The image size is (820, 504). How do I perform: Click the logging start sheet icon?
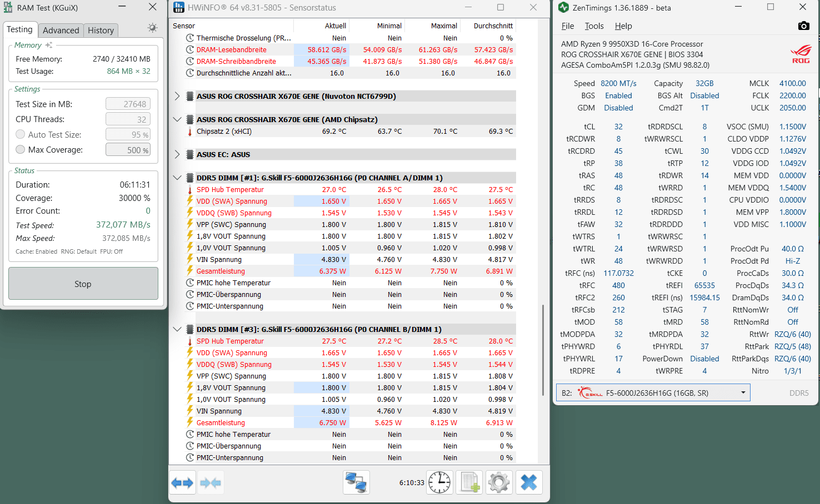click(469, 482)
